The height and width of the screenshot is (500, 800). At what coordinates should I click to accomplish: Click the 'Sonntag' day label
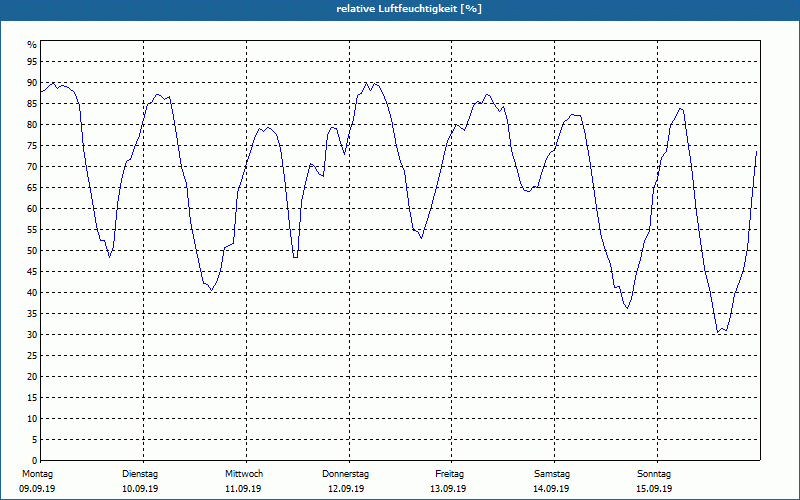click(654, 474)
